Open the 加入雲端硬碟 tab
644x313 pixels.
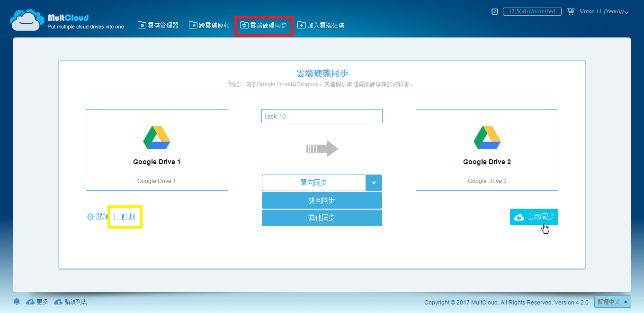click(x=321, y=25)
